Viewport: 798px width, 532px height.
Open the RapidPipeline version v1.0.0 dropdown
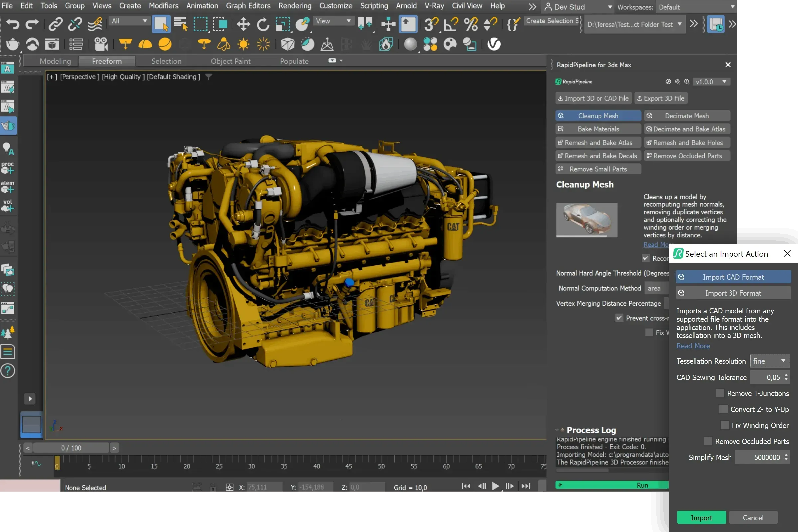coord(711,82)
